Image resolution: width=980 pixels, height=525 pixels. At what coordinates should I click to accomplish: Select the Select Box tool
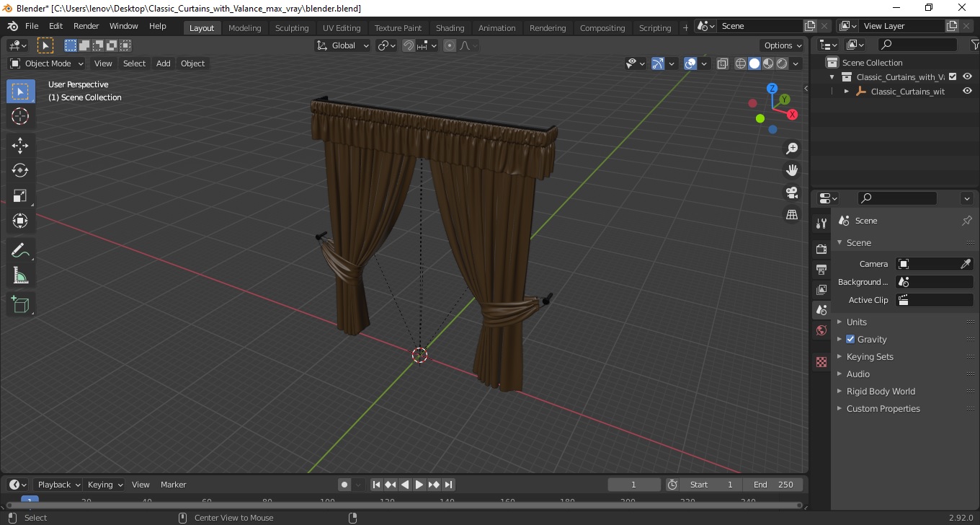click(20, 92)
